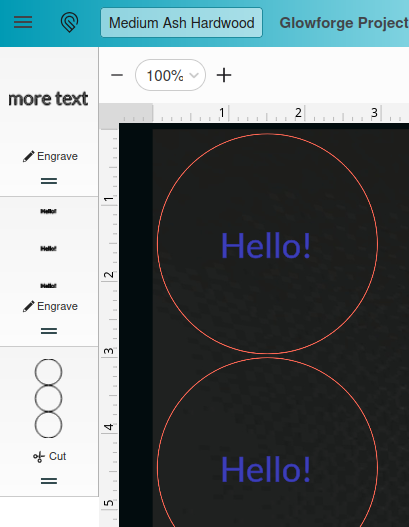
Task: Select the lower Hello! text on canvas
Action: pyautogui.click(x=265, y=470)
